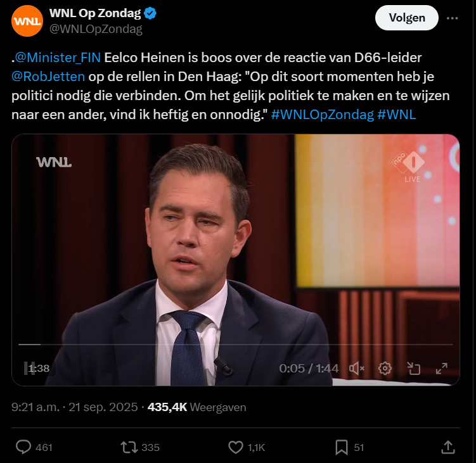
Task: Seek along the video progress bar
Action: 236,345
